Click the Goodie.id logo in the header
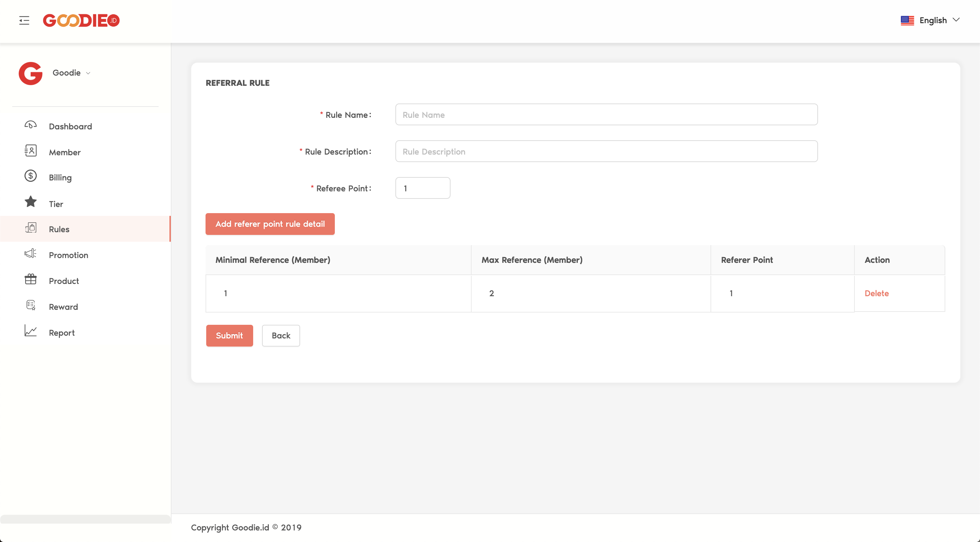This screenshot has height=542, width=980. [81, 20]
